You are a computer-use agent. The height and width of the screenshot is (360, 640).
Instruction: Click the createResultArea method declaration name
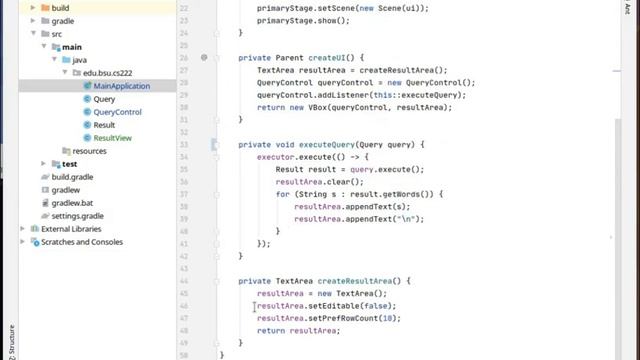pos(355,281)
